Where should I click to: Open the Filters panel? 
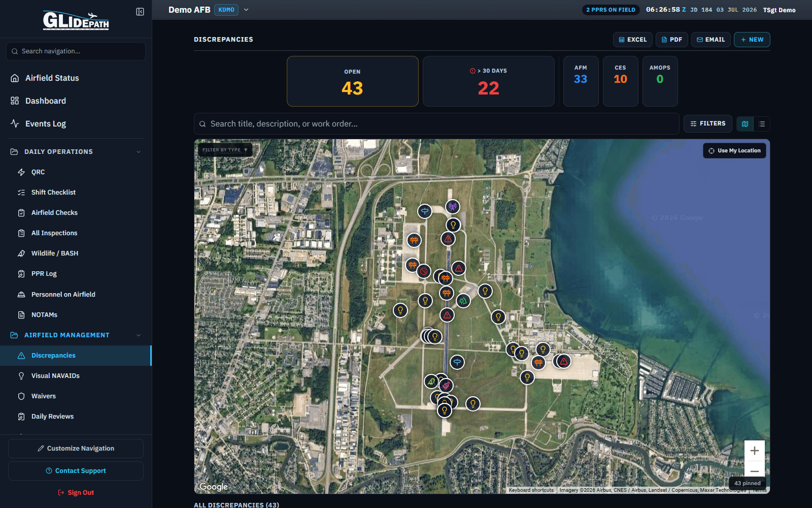tap(708, 123)
